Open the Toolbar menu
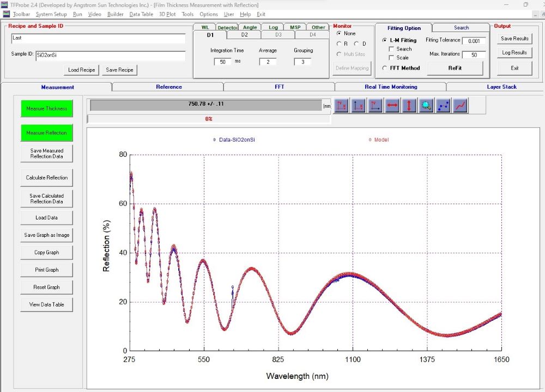Viewport: 545px width, 392px height. click(x=22, y=14)
